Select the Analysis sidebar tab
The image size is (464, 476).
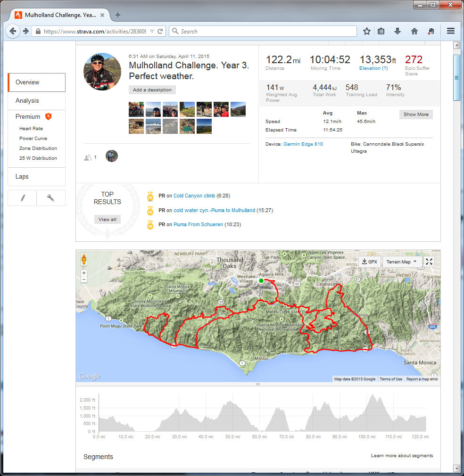27,100
